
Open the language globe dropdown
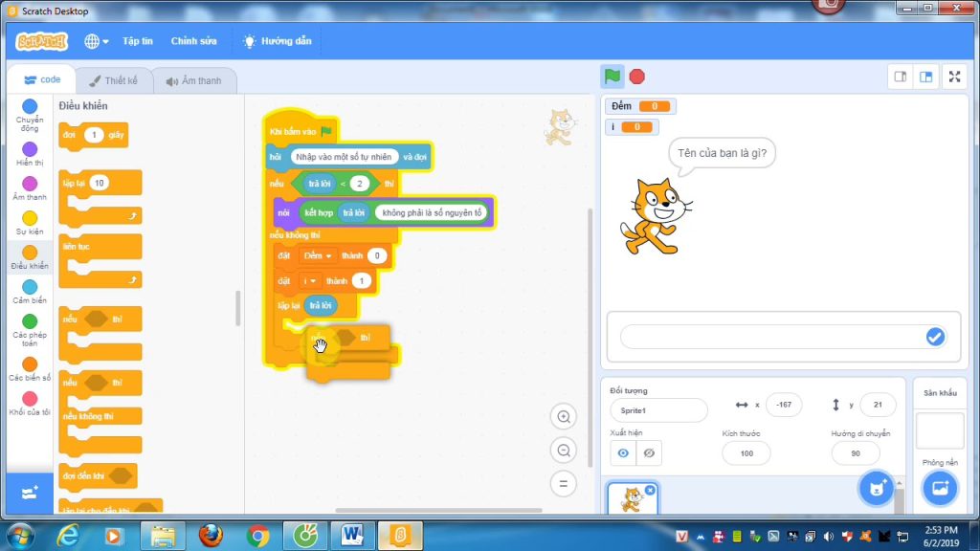tap(96, 41)
